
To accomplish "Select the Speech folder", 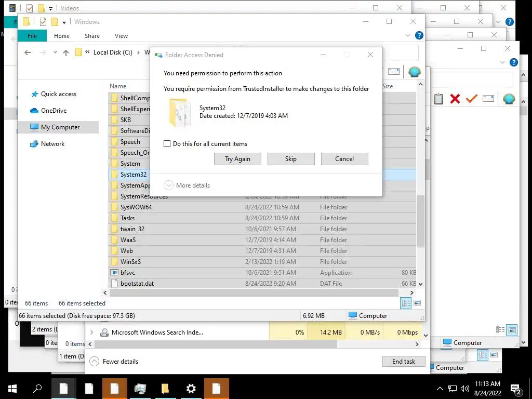I will point(130,141).
